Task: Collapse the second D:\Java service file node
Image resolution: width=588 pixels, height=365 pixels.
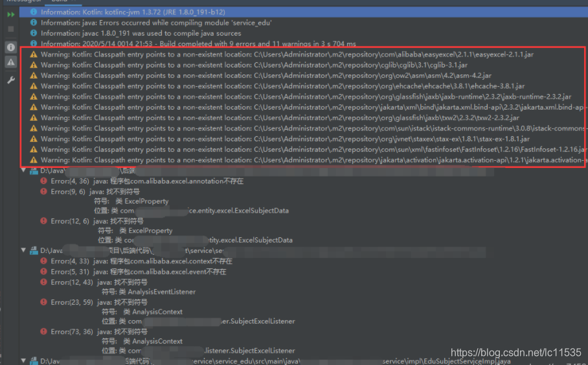Action: click(23, 250)
